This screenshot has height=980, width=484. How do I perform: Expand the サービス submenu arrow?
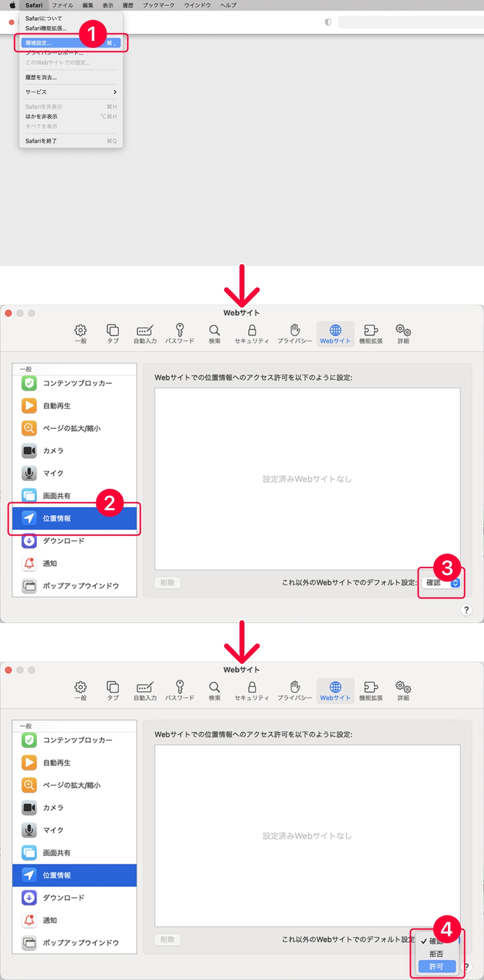pos(115,92)
